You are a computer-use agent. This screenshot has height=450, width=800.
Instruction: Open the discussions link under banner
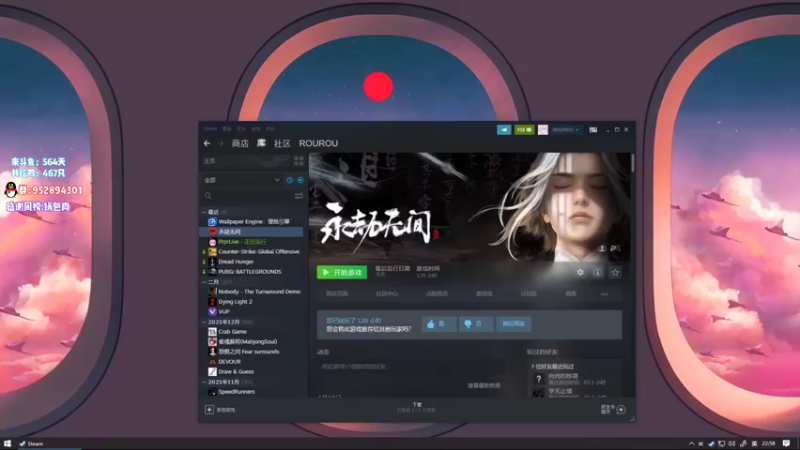point(529,294)
